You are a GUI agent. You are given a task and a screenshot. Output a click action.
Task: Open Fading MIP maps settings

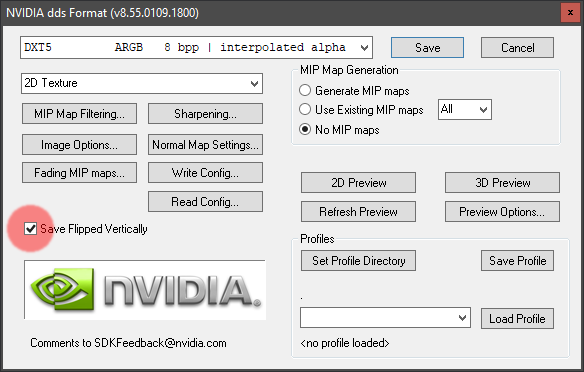coord(79,172)
